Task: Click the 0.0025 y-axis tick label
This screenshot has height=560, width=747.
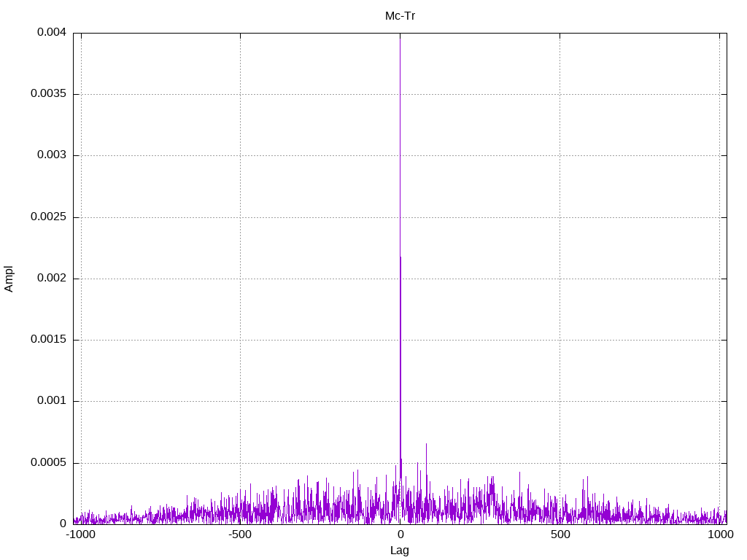Action: (x=49, y=217)
